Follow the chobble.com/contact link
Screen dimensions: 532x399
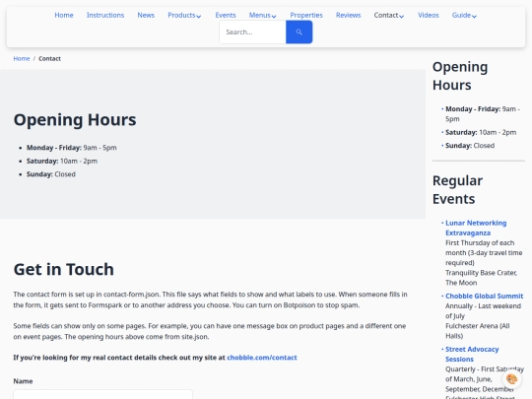262,358
